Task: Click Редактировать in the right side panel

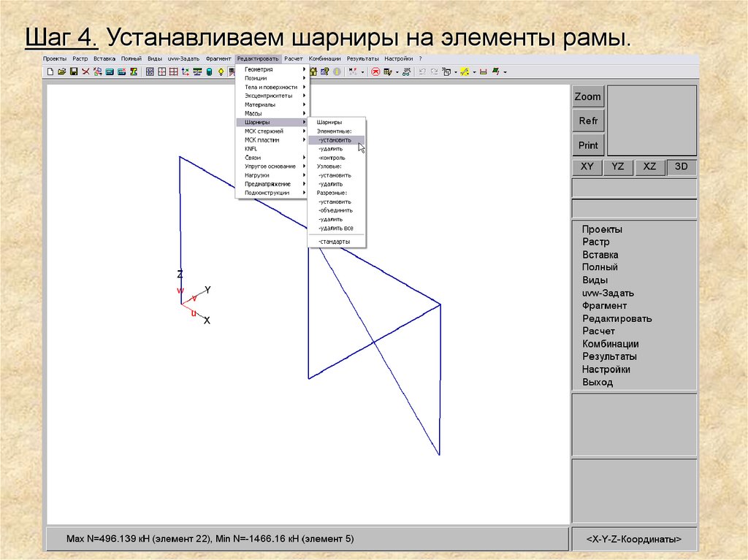Action: [617, 318]
